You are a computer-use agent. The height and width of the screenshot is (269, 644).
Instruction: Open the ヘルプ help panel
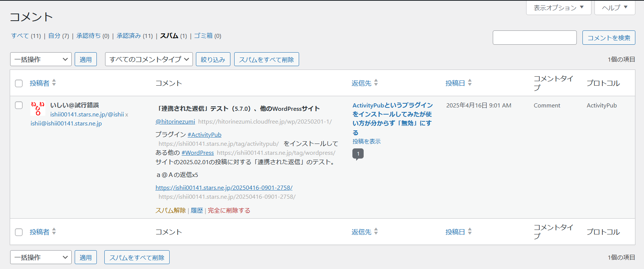coord(614,8)
